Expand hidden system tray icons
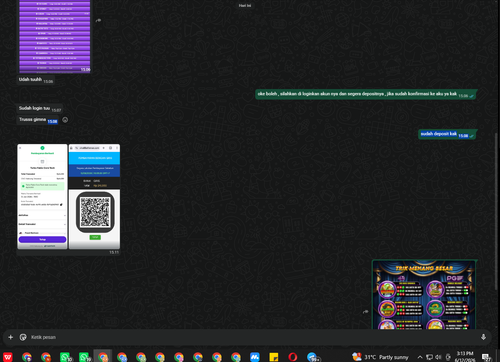Screen dimensions: 500x362 tap(420, 357)
